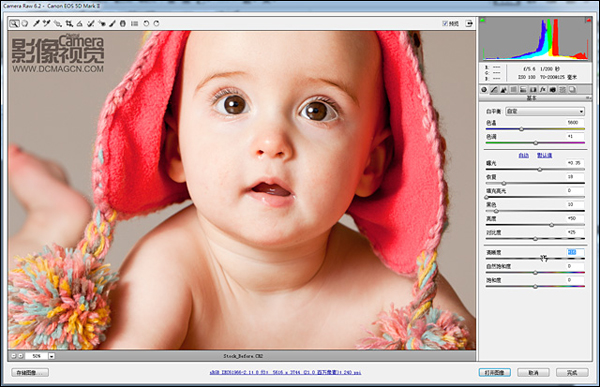Select the Crop tool
The width and height of the screenshot is (600, 387).
pos(69,24)
